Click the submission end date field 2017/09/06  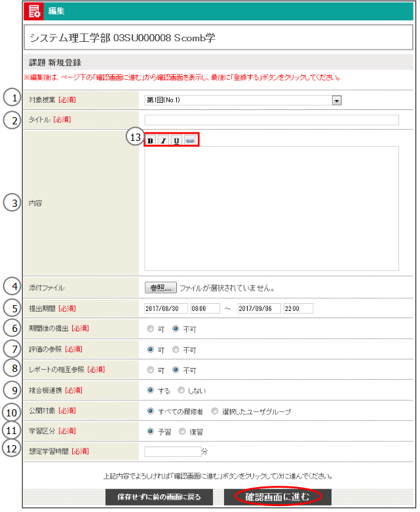click(259, 308)
